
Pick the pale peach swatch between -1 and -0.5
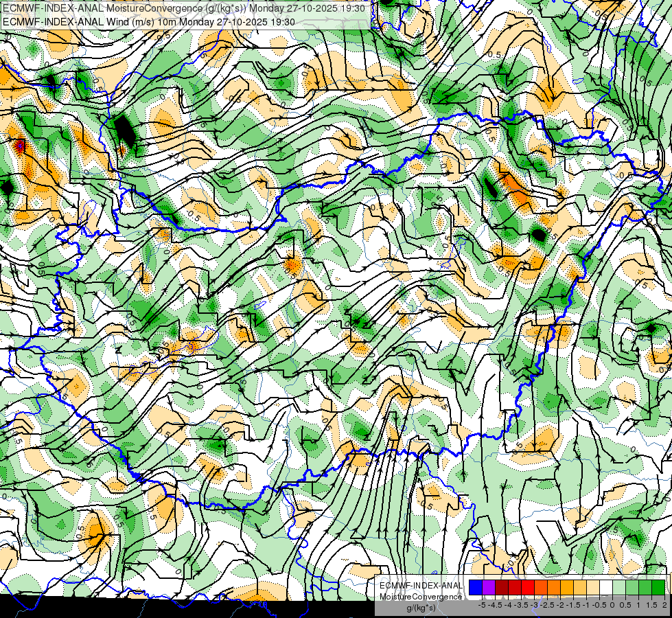pyautogui.click(x=592, y=587)
